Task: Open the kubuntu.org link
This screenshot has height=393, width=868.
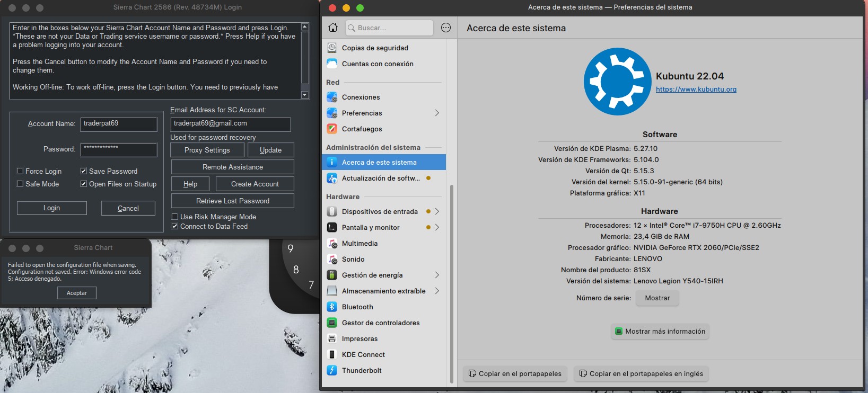Action: pyautogui.click(x=696, y=89)
